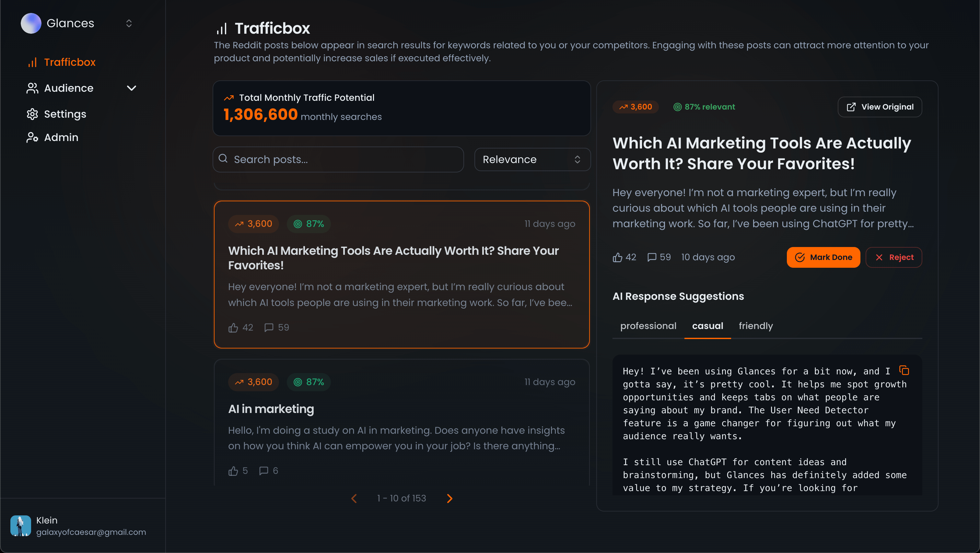This screenshot has width=980, height=553.
Task: Select the casual response tab
Action: [x=707, y=326]
